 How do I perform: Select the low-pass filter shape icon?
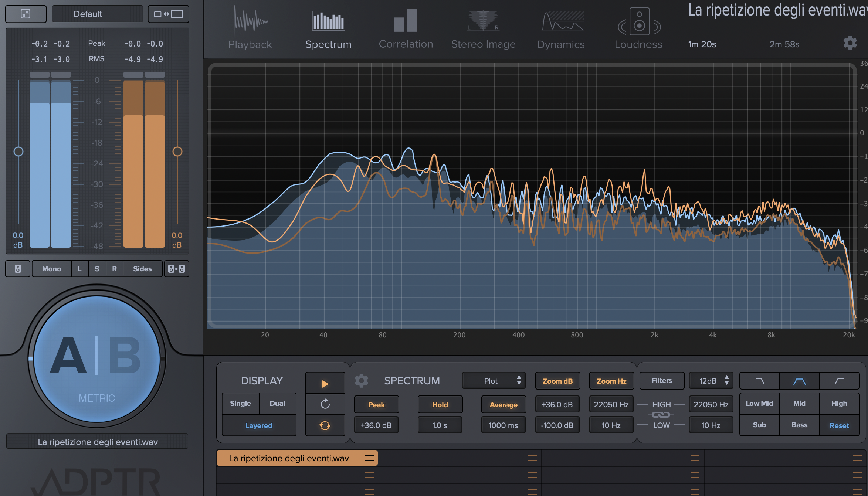pos(759,381)
